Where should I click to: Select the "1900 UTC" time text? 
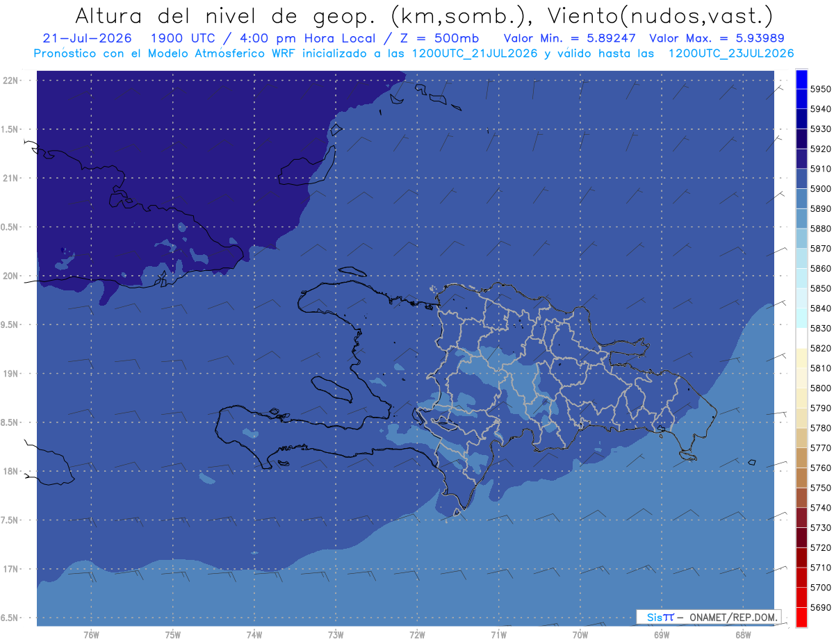tap(184, 38)
